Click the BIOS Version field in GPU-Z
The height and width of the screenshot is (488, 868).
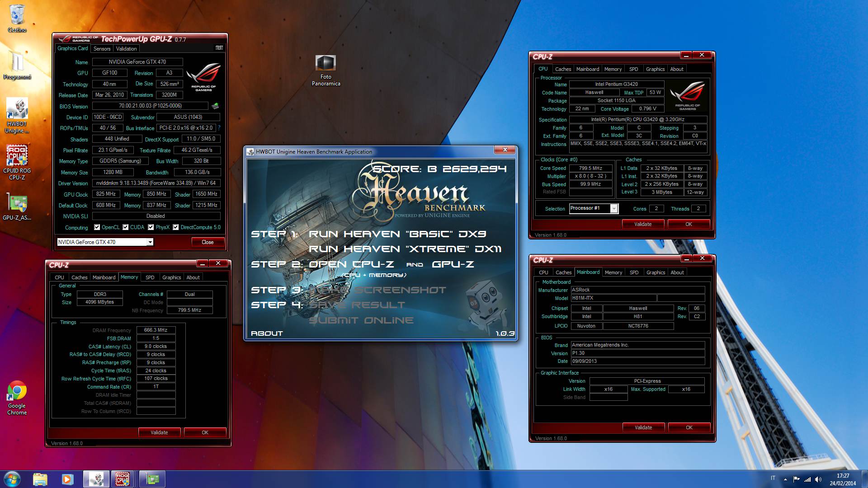tap(150, 106)
